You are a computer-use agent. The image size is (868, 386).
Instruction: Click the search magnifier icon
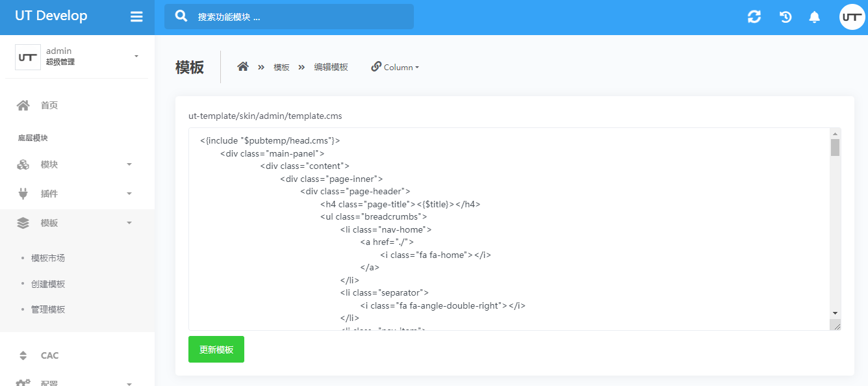coord(182,16)
